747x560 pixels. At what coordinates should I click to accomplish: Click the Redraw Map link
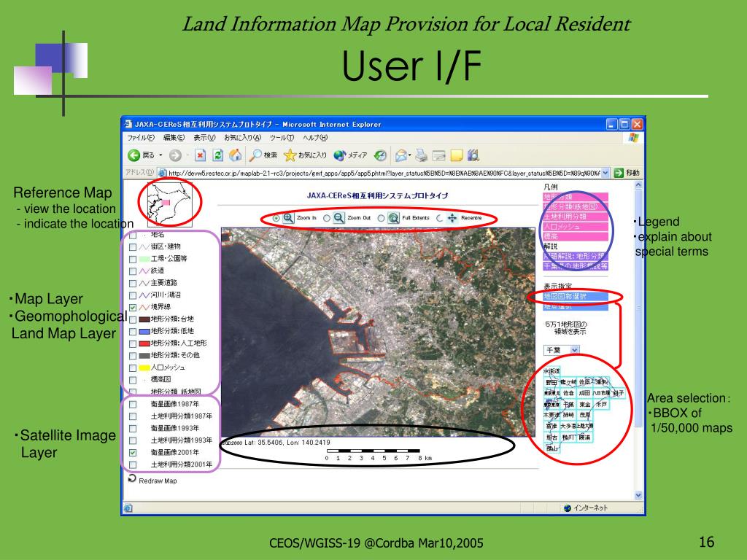(158, 481)
